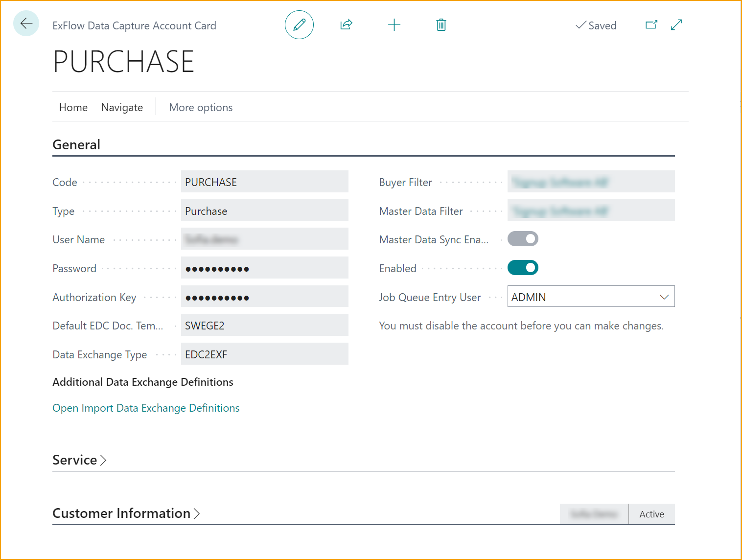This screenshot has height=560, width=742.
Task: Switch to the Home menu
Action: pos(73,107)
